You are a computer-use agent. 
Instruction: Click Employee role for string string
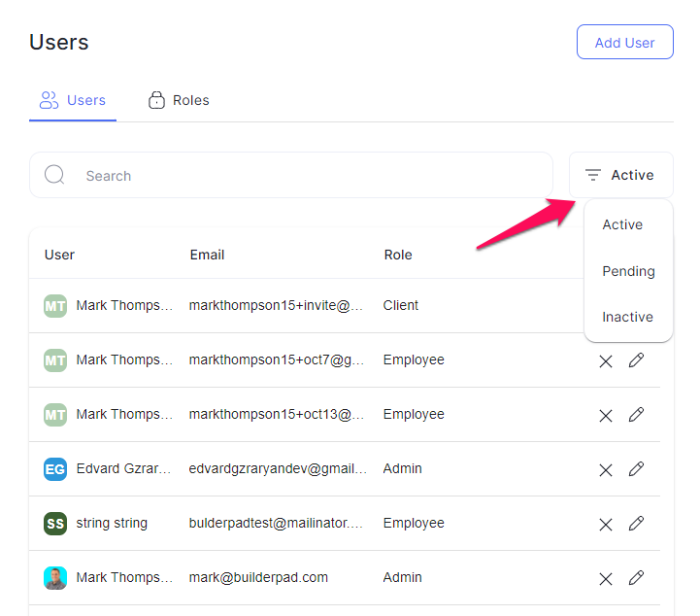(414, 523)
